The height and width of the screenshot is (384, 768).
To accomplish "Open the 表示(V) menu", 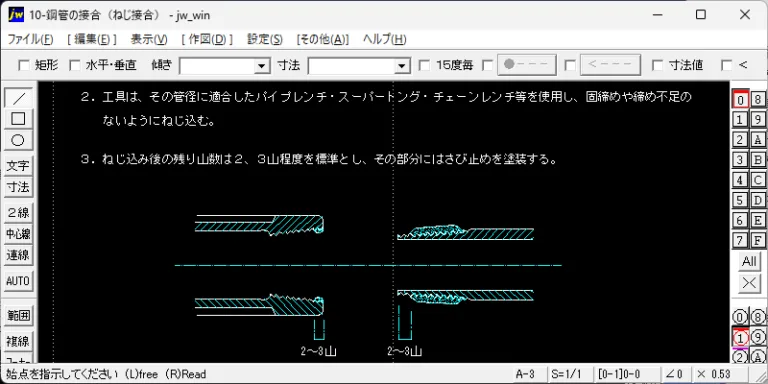I will pos(149,40).
